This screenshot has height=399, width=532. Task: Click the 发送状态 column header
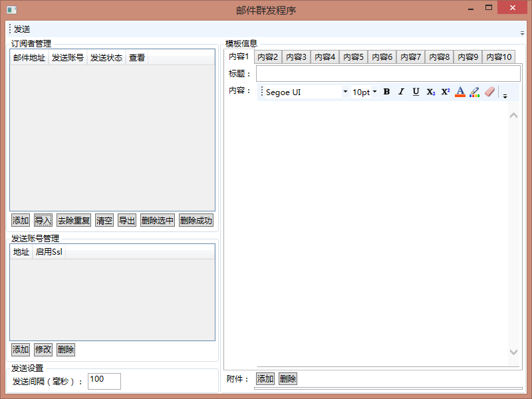pos(106,58)
